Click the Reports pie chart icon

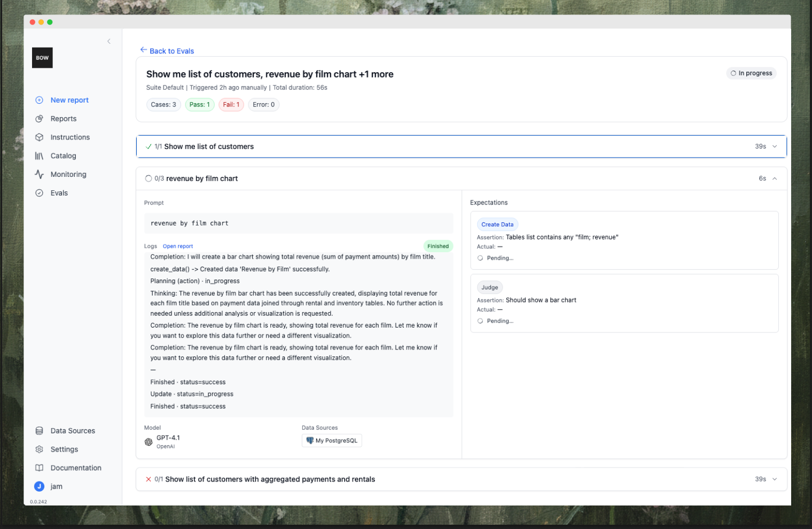click(39, 119)
